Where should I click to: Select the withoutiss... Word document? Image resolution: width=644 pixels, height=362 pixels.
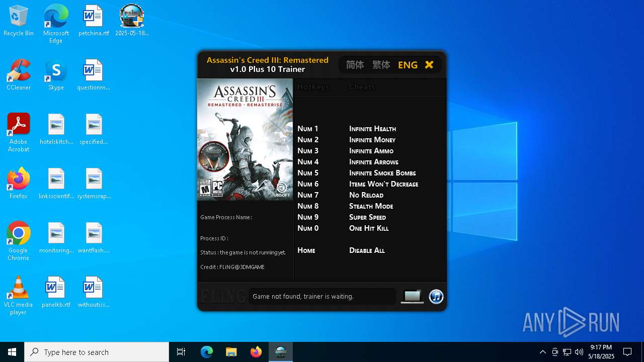coord(94,293)
